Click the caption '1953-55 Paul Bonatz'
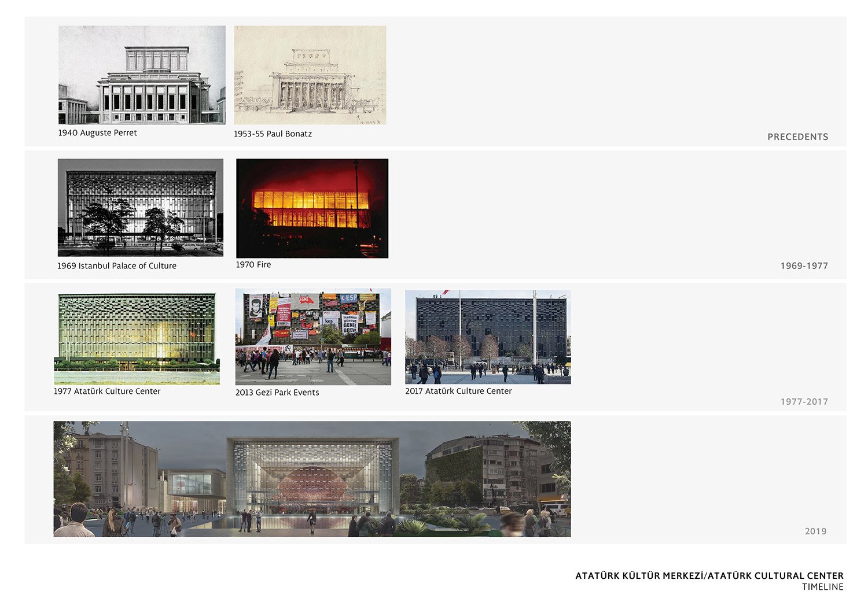 pos(273,134)
